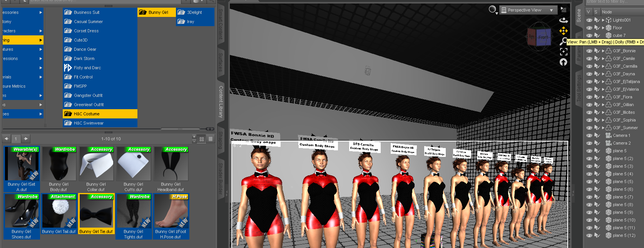The image size is (644, 248).
Task: Expand the G3F_EjTatijana node
Action: click(x=603, y=82)
